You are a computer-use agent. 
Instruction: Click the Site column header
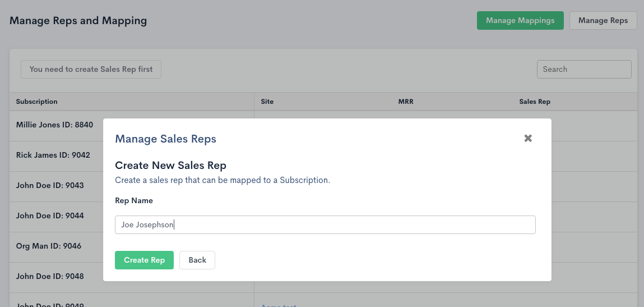[x=267, y=102]
